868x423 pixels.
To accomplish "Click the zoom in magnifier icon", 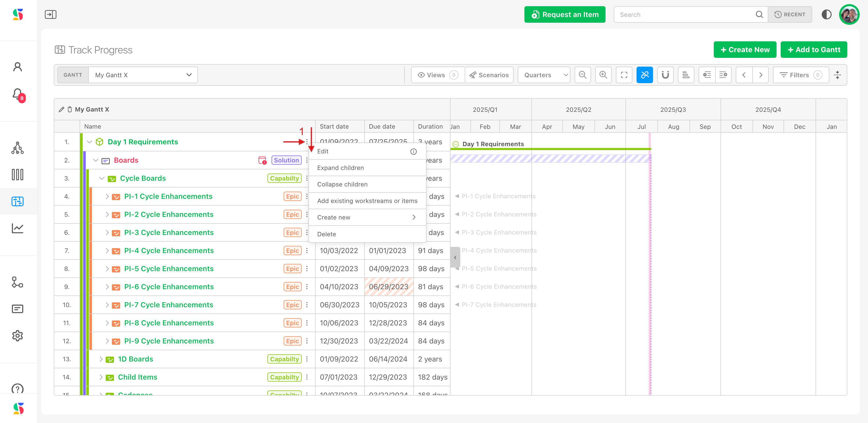I will click(603, 75).
